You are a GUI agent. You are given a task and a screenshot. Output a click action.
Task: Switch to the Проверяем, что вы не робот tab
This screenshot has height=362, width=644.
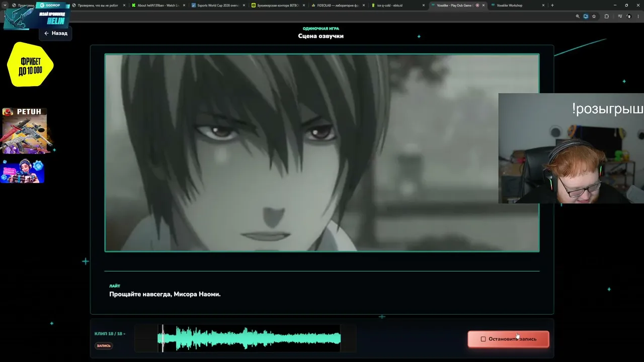coord(98,6)
